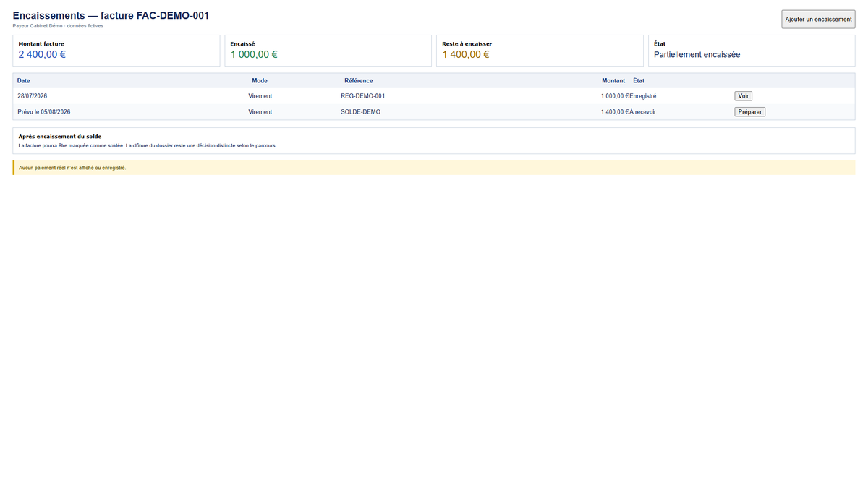Click the Encaissements facture FAC-DEMO-001 heading
This screenshot has width=868, height=488.
tap(111, 15)
